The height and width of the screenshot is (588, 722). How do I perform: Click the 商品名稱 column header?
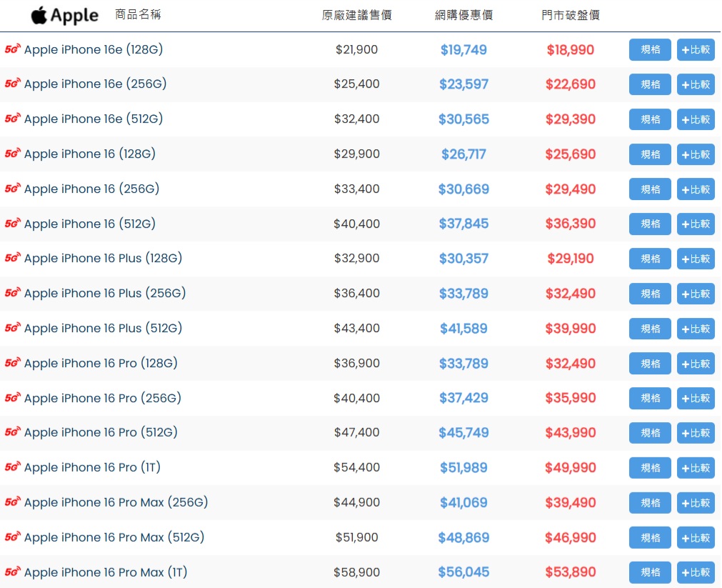[x=138, y=15]
